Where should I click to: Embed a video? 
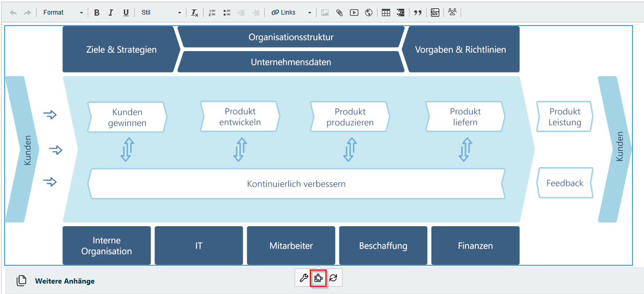click(x=354, y=13)
